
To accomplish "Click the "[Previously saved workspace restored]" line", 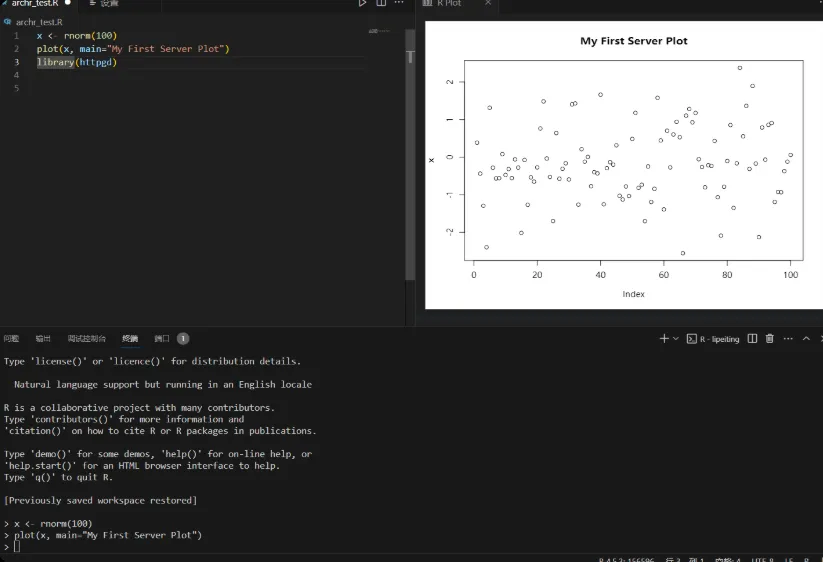I will click(x=100, y=501).
